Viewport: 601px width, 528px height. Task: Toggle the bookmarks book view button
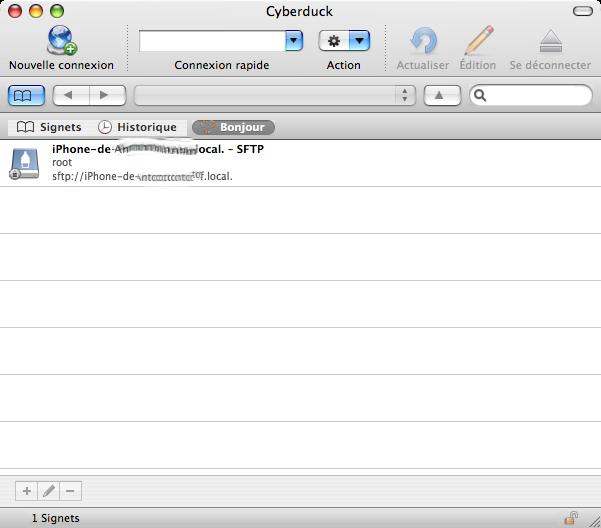click(26, 95)
